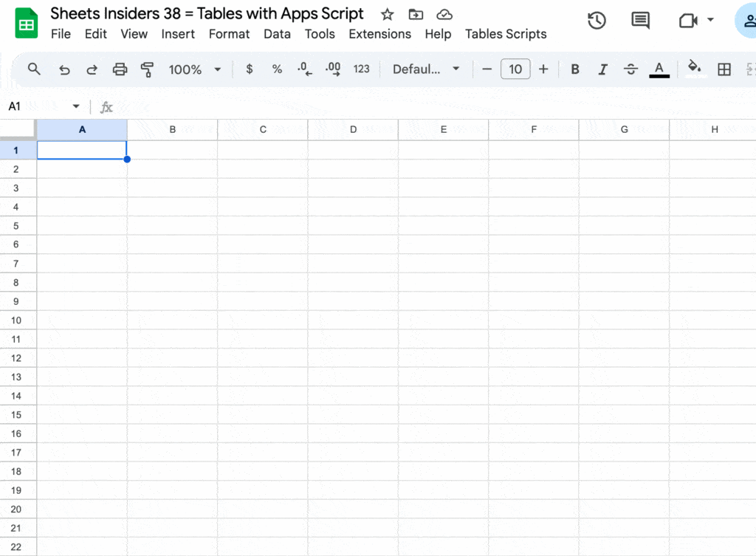The image size is (756, 556).
Task: Format as currency with dollar button
Action: [x=250, y=69]
